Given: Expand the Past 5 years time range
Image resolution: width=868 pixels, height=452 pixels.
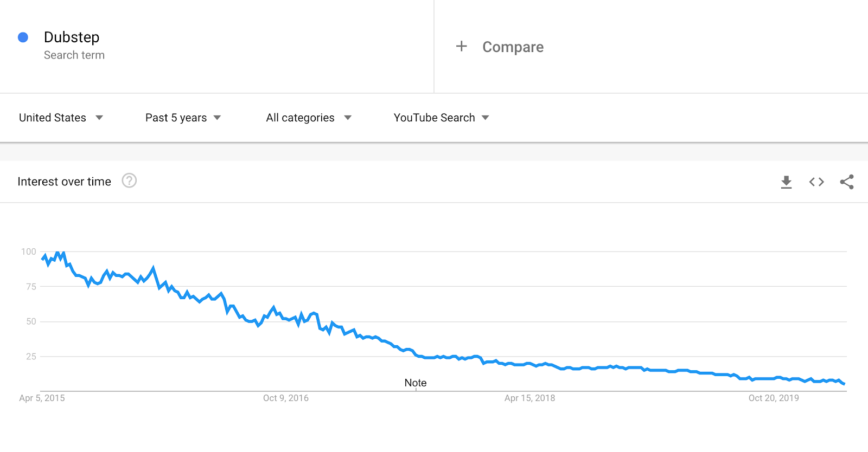Looking at the screenshot, I should [x=183, y=118].
